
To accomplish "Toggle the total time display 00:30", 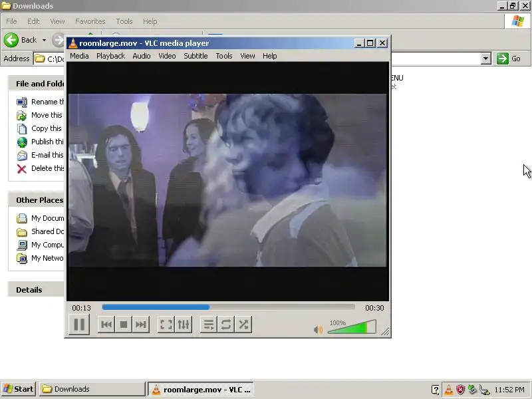I will pyautogui.click(x=374, y=308).
